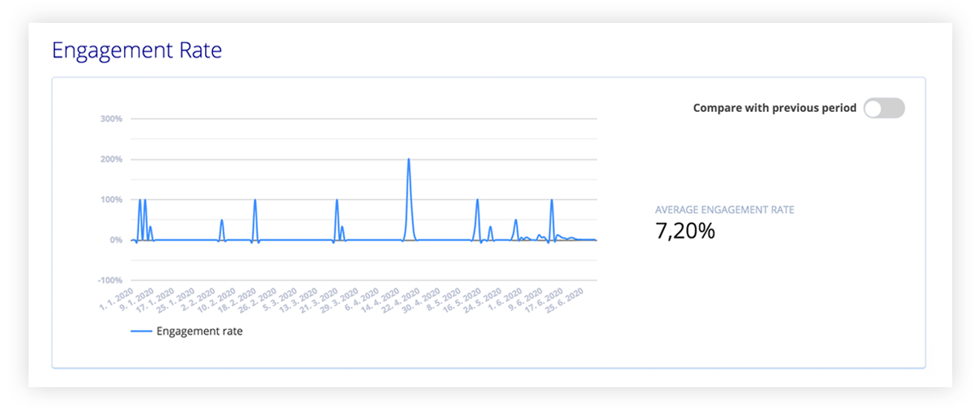Select the 100% y-axis label
The height and width of the screenshot is (410, 980).
coord(111,199)
